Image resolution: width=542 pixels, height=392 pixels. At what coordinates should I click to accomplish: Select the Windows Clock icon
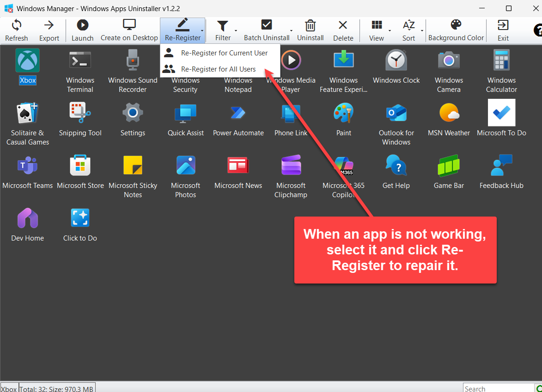396,60
